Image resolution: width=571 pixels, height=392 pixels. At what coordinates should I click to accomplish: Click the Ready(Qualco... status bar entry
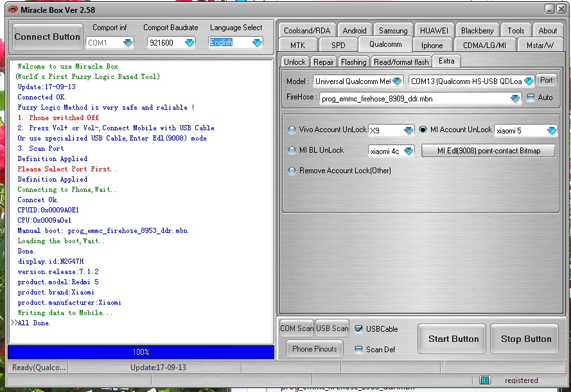tap(39, 367)
